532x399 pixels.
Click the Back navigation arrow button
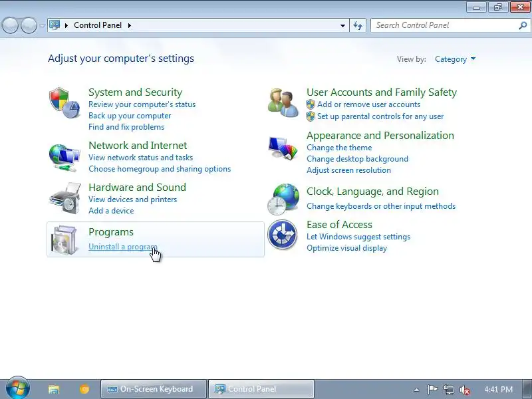10,25
